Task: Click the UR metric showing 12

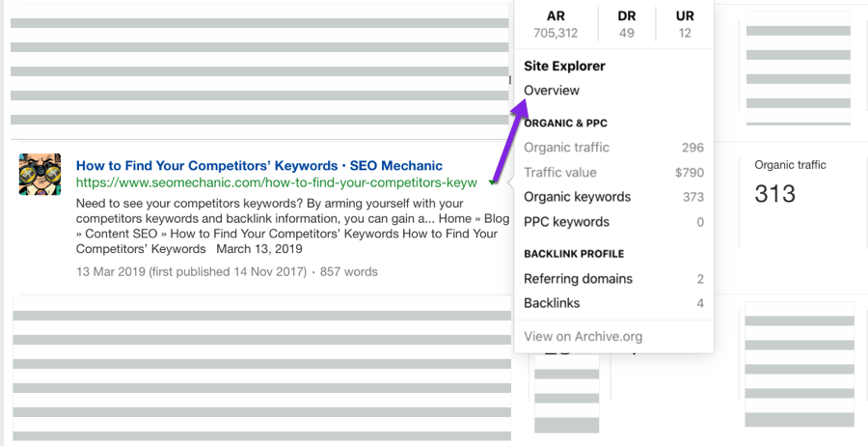Action: pos(685,24)
